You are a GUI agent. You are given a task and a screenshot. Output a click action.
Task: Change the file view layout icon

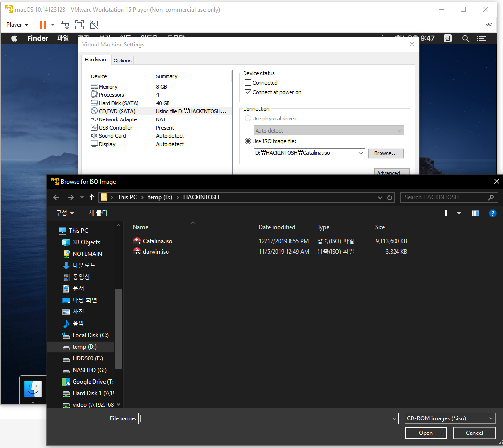(449, 213)
